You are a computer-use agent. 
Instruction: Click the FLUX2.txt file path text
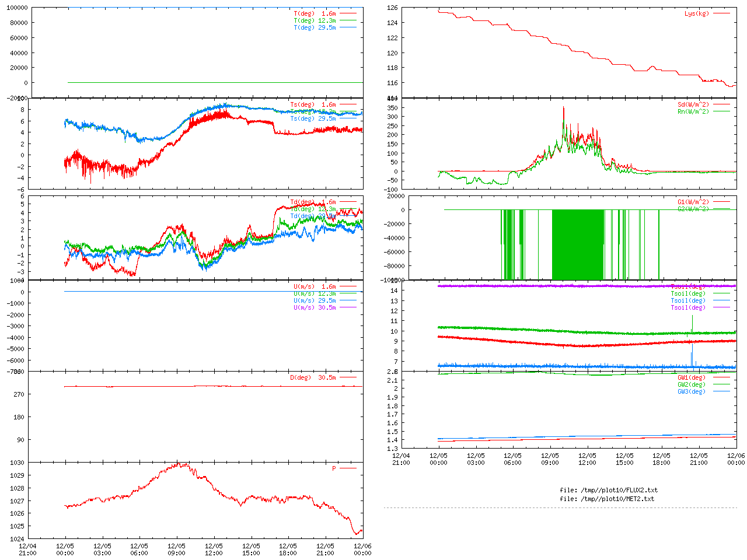tap(609, 490)
